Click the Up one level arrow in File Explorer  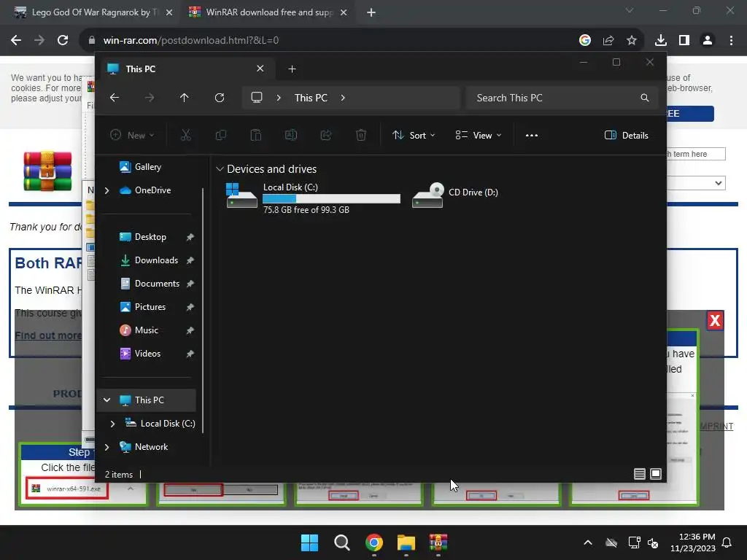coord(185,98)
